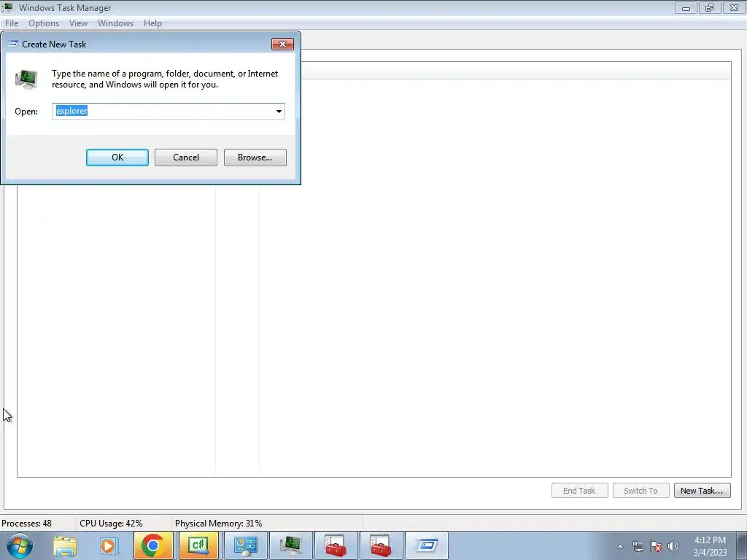Open the C# application taskbar icon
The image size is (747, 560).
pyautogui.click(x=198, y=545)
